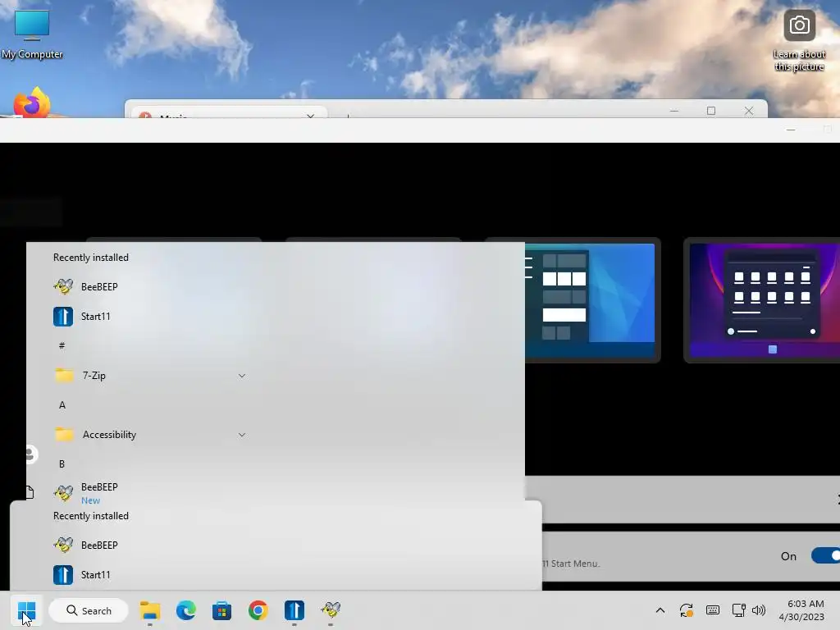Click the taskbar Search box
The height and width of the screenshot is (630, 840).
click(89, 610)
